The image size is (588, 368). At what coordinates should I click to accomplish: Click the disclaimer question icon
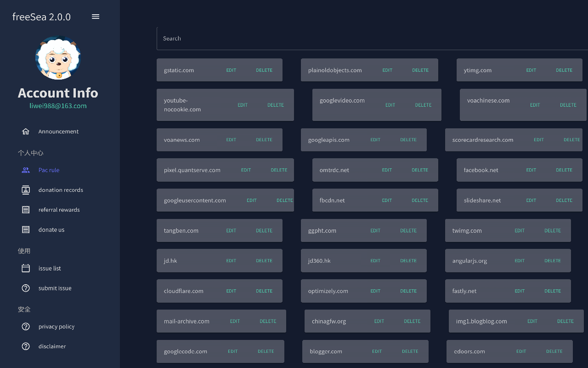coord(26,346)
